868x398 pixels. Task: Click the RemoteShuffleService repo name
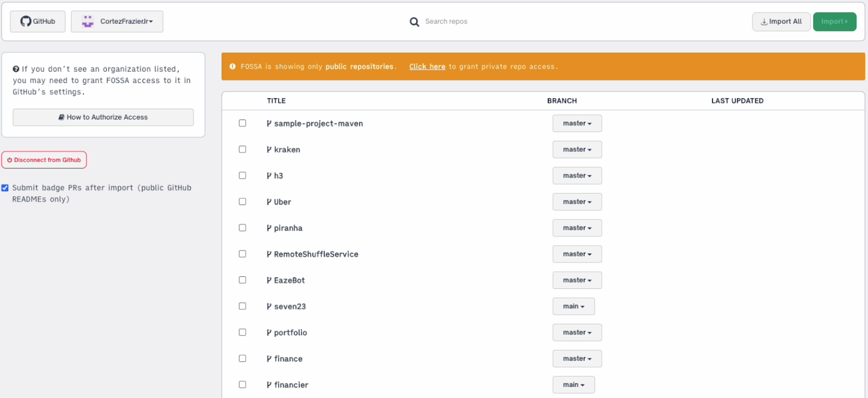tap(316, 254)
